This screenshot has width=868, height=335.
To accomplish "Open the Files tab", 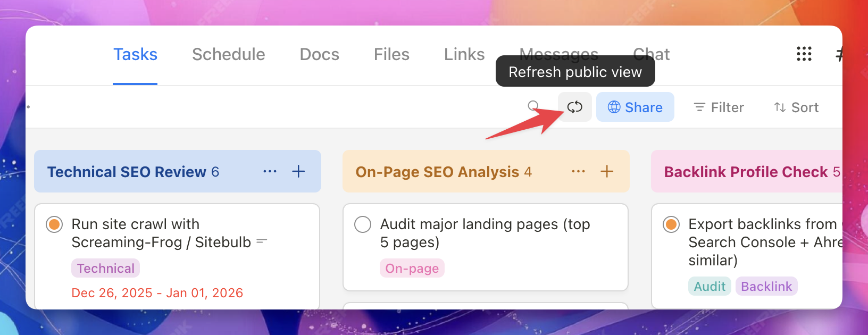I will [391, 54].
